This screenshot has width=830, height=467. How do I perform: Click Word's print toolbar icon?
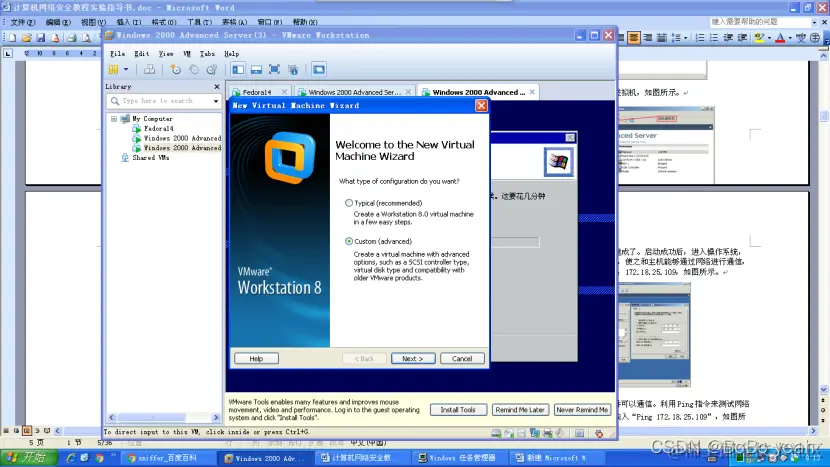(72, 38)
